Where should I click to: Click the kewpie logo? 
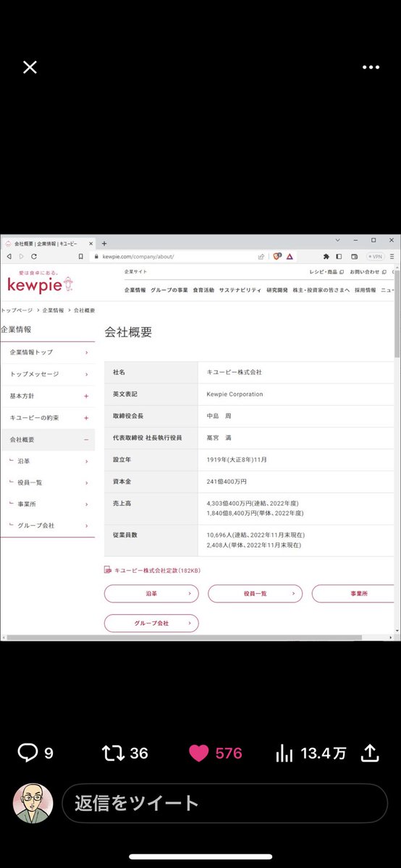point(40,283)
